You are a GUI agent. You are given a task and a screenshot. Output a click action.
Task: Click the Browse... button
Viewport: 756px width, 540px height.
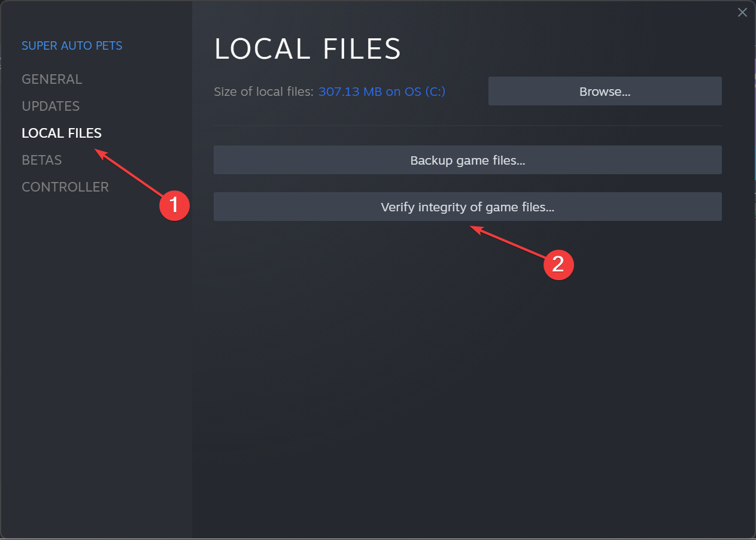[605, 92]
